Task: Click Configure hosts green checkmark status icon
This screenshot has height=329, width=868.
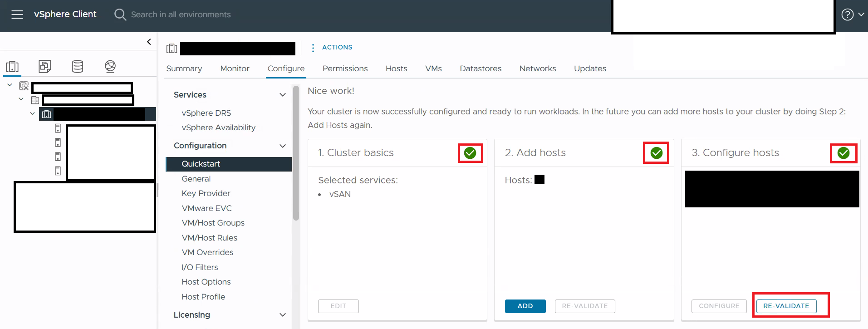Action: point(843,153)
